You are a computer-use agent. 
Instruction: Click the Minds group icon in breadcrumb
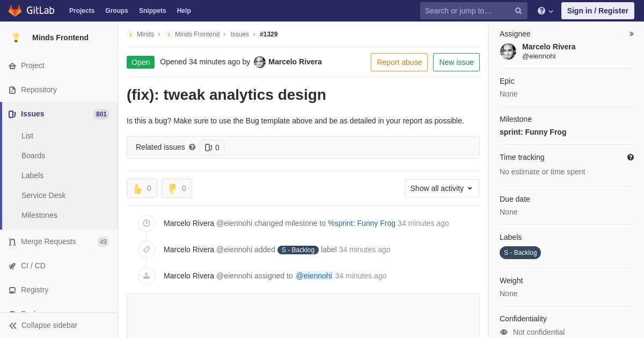(x=130, y=34)
